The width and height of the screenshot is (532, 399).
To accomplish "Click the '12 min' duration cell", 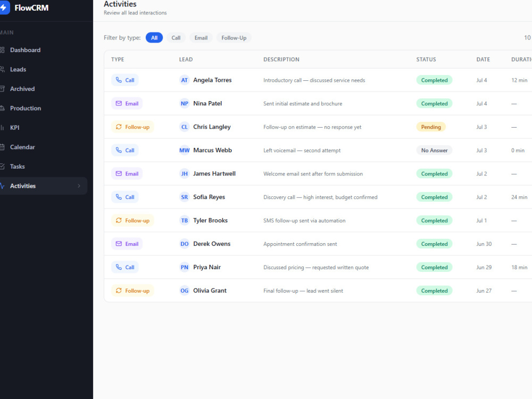I will pyautogui.click(x=519, y=80).
